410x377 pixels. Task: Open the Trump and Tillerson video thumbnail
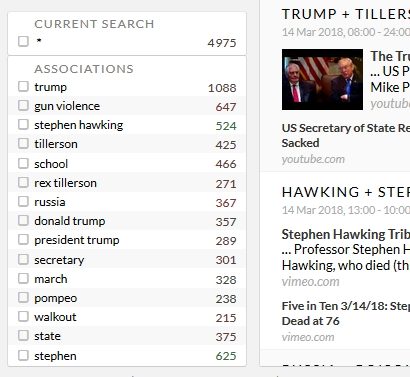pyautogui.click(x=322, y=79)
